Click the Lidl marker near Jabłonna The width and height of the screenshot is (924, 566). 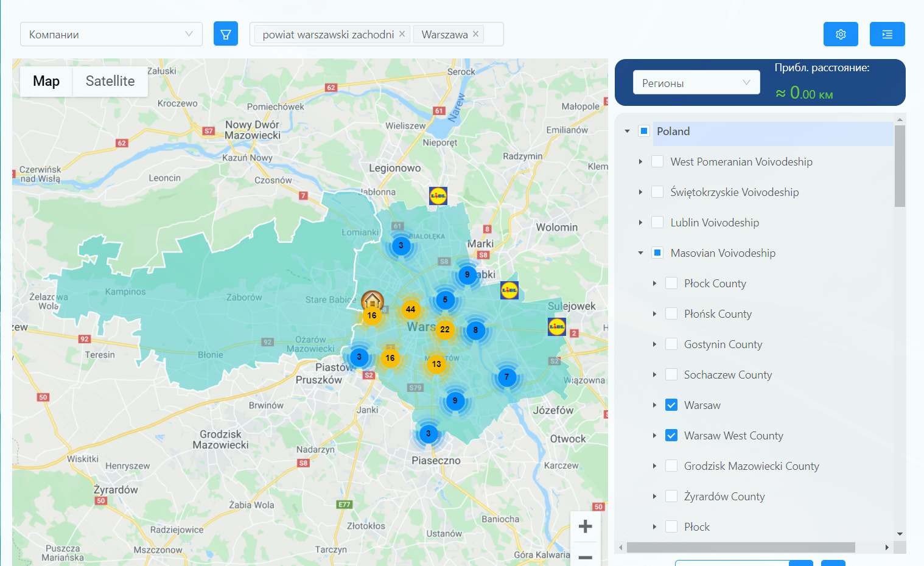438,195
